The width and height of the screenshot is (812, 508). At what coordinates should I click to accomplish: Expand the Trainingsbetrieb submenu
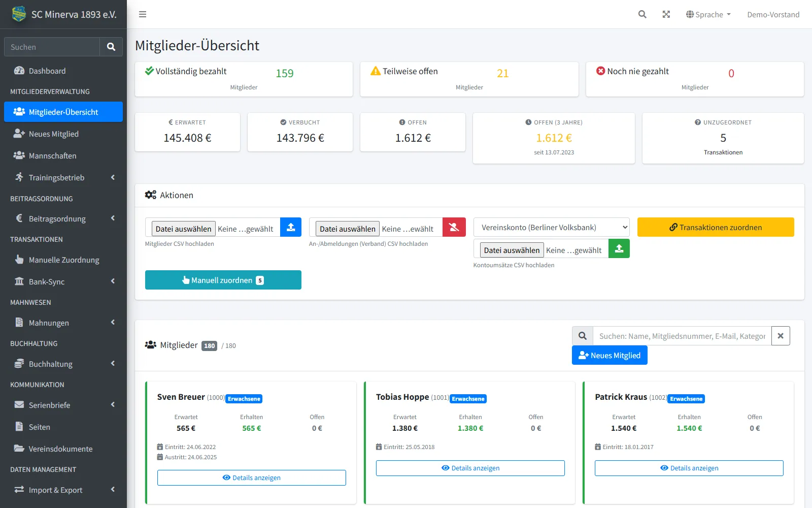(x=63, y=177)
